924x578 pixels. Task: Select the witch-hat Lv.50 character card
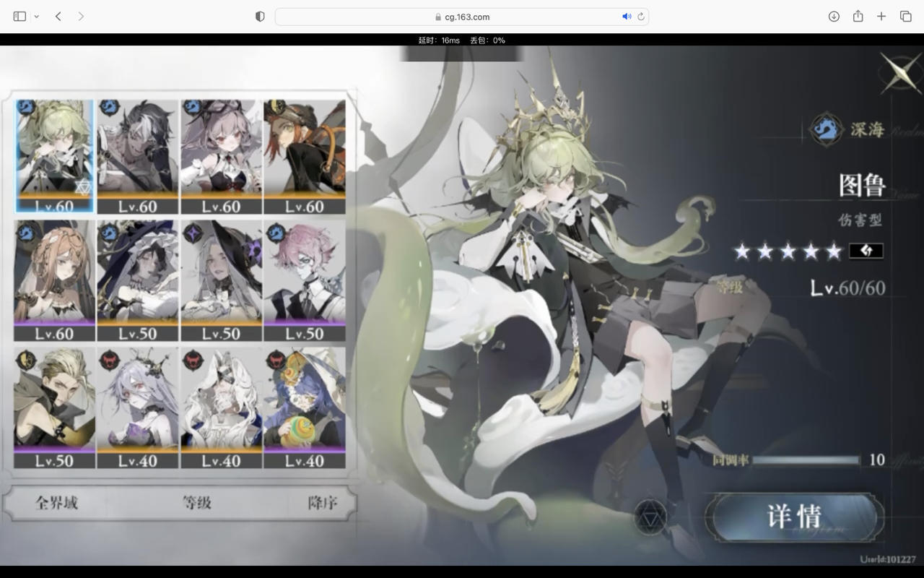(221, 281)
